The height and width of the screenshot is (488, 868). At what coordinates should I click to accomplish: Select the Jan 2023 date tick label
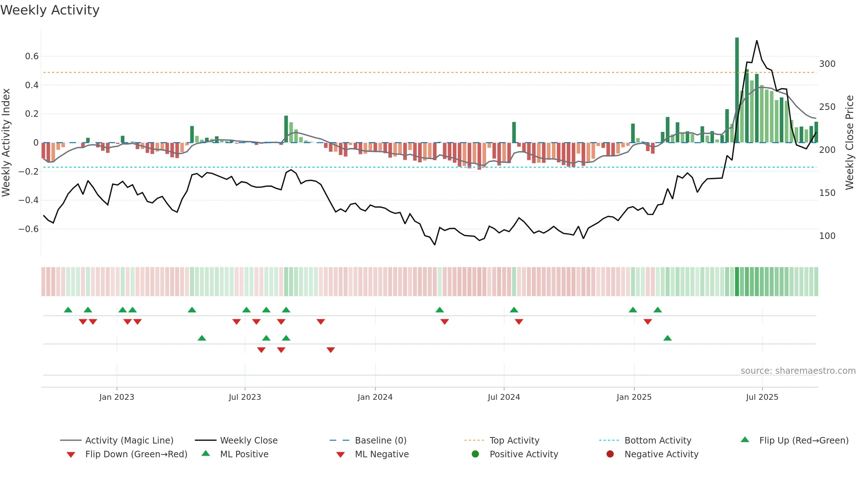click(x=116, y=397)
